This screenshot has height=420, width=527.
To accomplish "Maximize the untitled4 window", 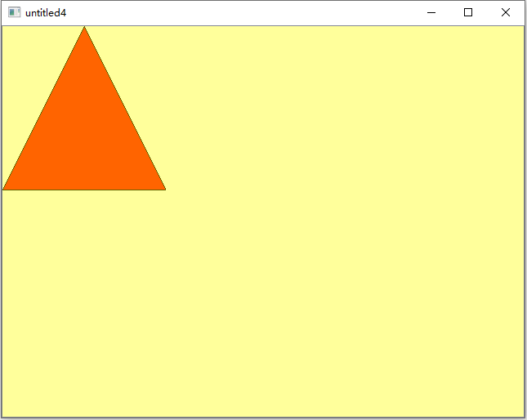I will pos(468,13).
